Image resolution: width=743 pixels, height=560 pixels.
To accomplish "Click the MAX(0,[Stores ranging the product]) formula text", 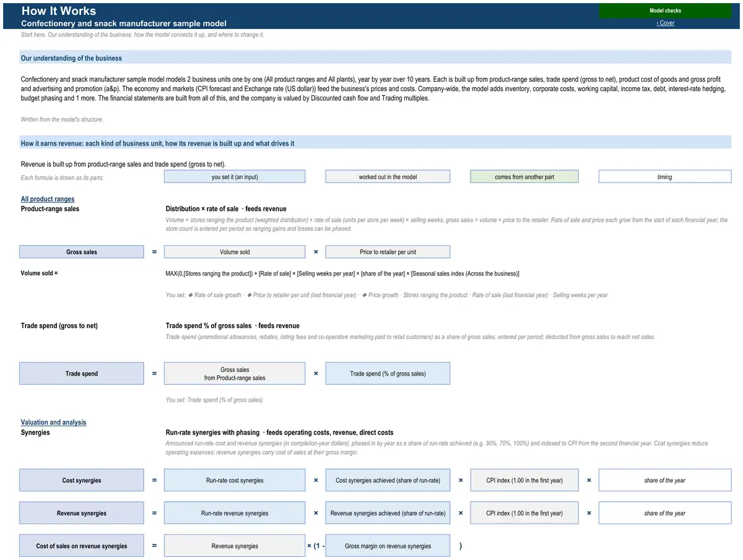I will click(x=342, y=274).
